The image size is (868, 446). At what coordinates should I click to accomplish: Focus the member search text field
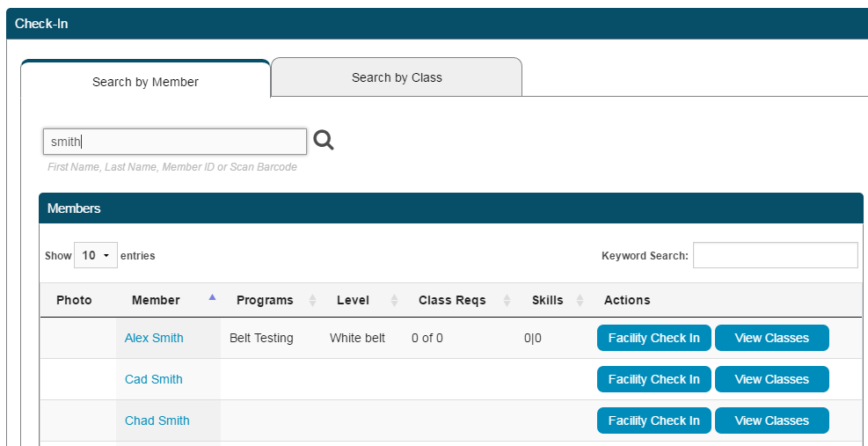click(175, 142)
